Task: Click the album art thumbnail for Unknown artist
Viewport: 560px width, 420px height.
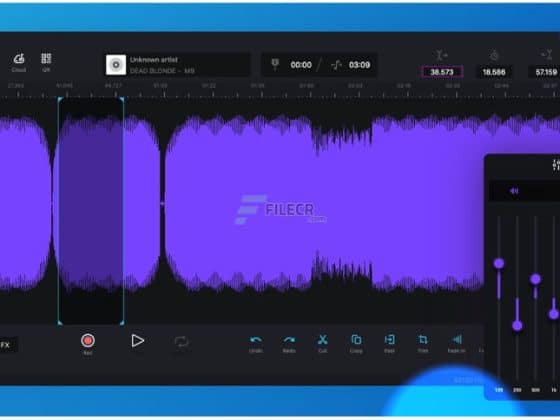Action: point(116,65)
